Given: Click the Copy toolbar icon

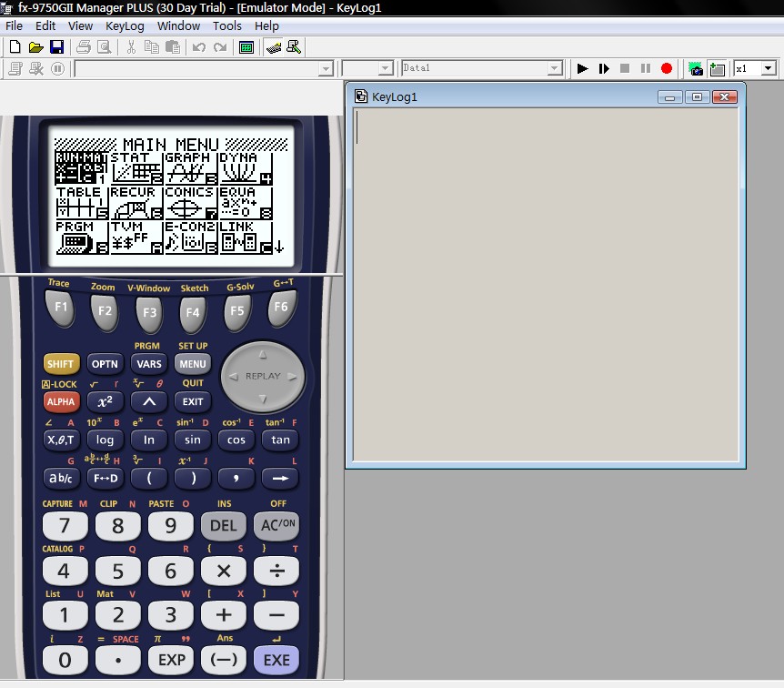Looking at the screenshot, I should click(152, 47).
